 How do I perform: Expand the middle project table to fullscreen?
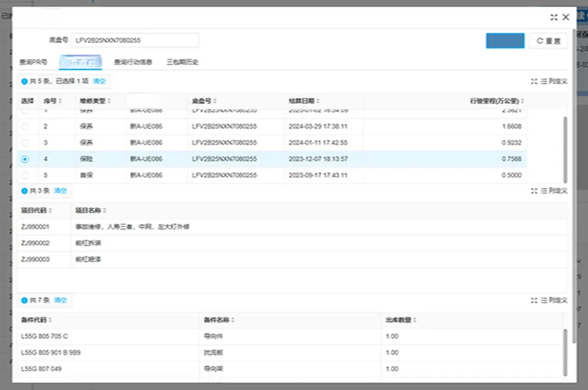[534, 190]
